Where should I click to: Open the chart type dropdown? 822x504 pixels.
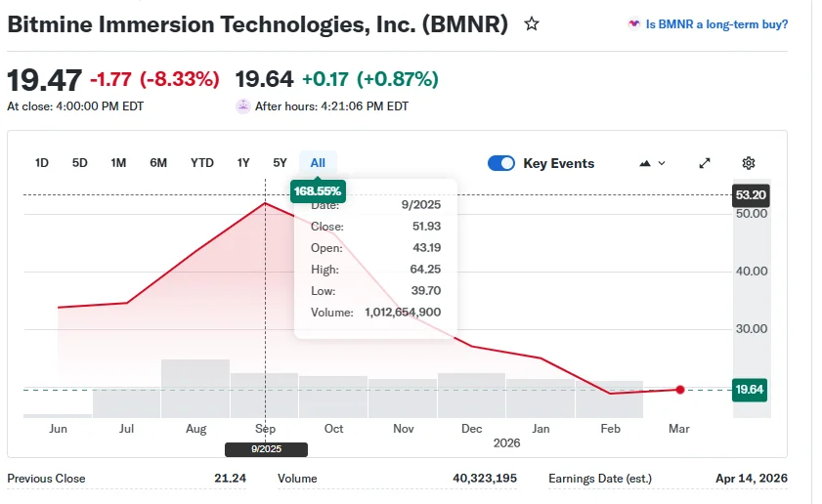point(652,163)
